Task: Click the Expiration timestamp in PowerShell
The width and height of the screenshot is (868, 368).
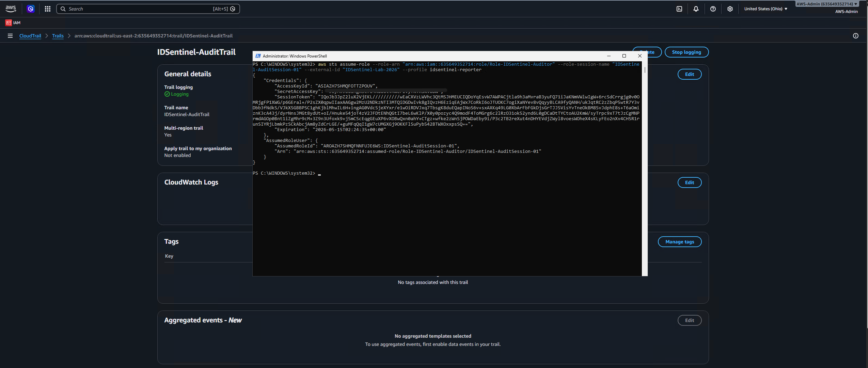Action: click(x=330, y=130)
